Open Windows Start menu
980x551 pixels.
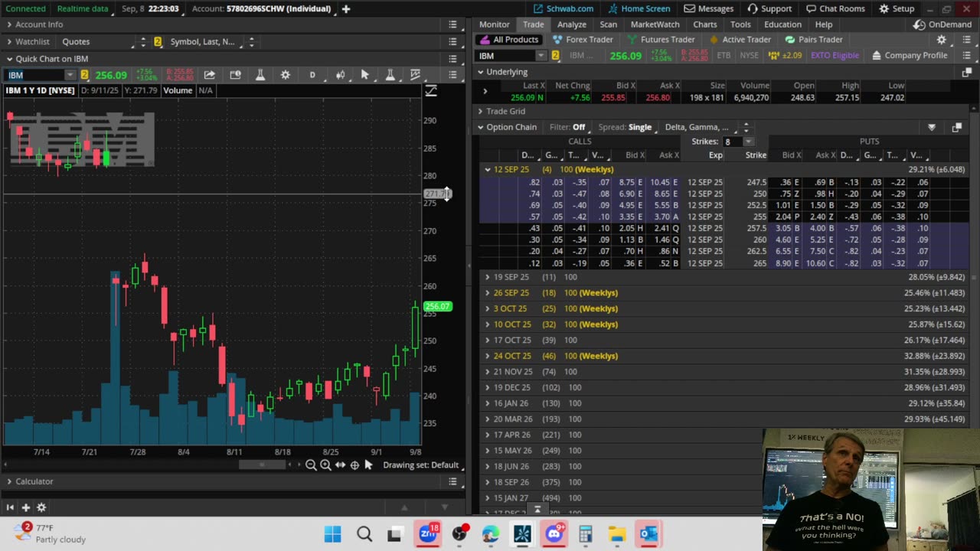tap(333, 534)
